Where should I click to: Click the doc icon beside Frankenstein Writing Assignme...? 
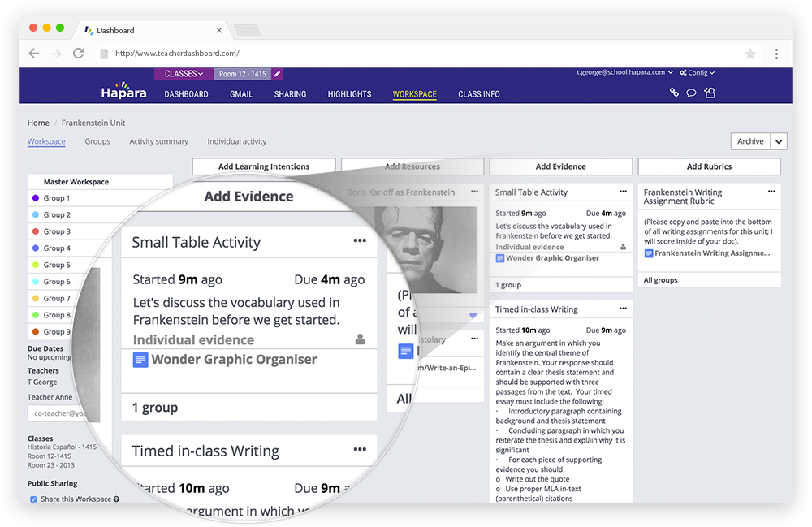648,253
